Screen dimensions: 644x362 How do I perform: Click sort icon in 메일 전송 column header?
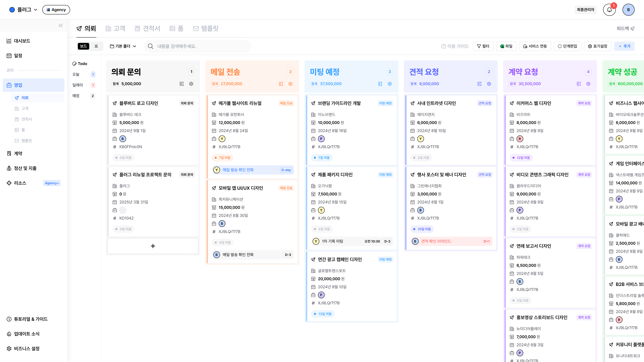coord(281,84)
